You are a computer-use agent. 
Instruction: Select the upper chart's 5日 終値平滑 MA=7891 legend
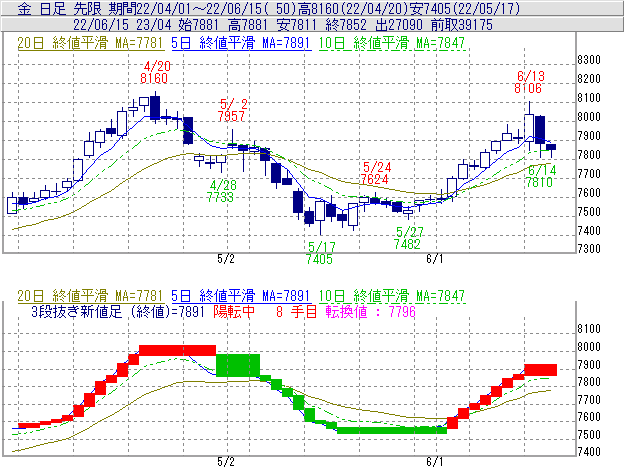241,43
